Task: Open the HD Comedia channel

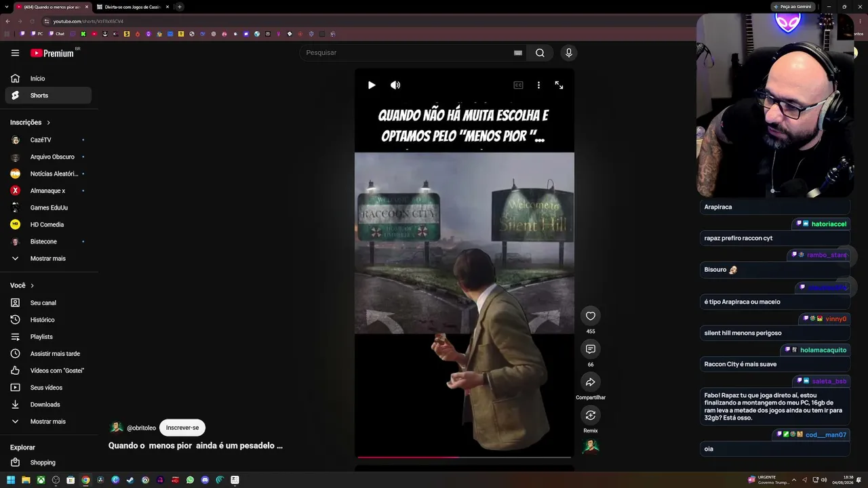Action: pos(48,224)
